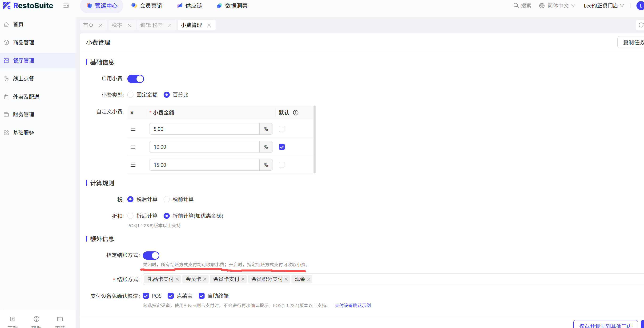Remove 现金 tag from 结账方式
This screenshot has height=328, width=644.
(x=309, y=279)
